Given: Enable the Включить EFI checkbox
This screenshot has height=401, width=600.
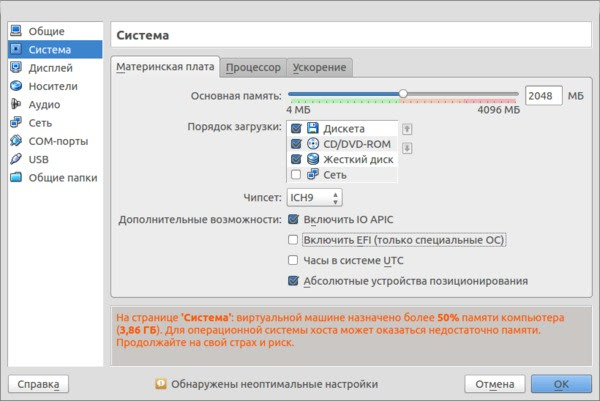Looking at the screenshot, I should [x=293, y=240].
